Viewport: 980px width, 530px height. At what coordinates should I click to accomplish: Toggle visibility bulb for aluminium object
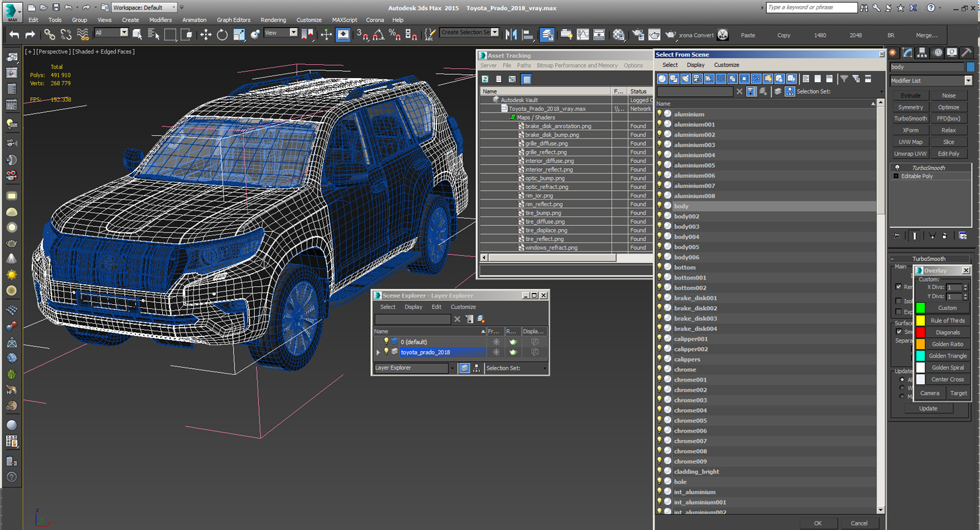tap(660, 114)
